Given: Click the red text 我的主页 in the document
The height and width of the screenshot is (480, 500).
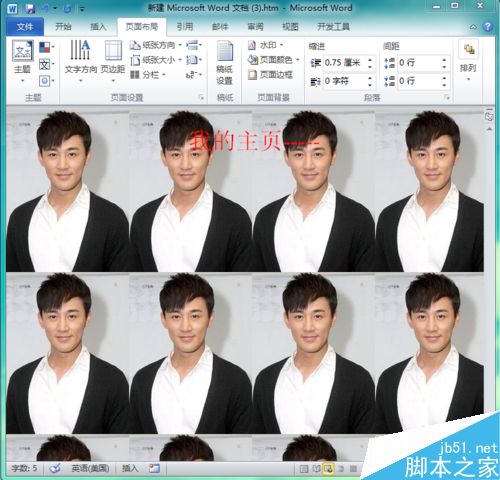Looking at the screenshot, I should pyautogui.click(x=236, y=142).
